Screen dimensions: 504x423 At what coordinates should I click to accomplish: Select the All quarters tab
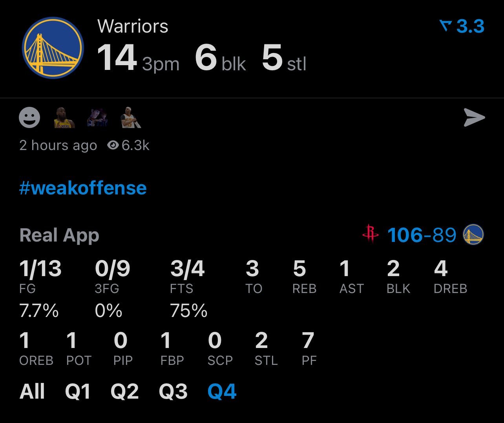(x=32, y=391)
